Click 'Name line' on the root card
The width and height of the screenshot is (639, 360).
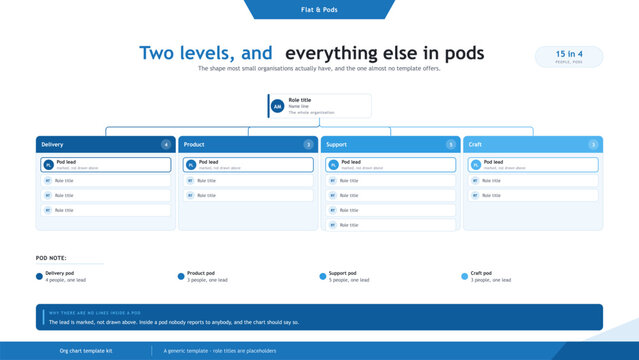(x=298, y=106)
